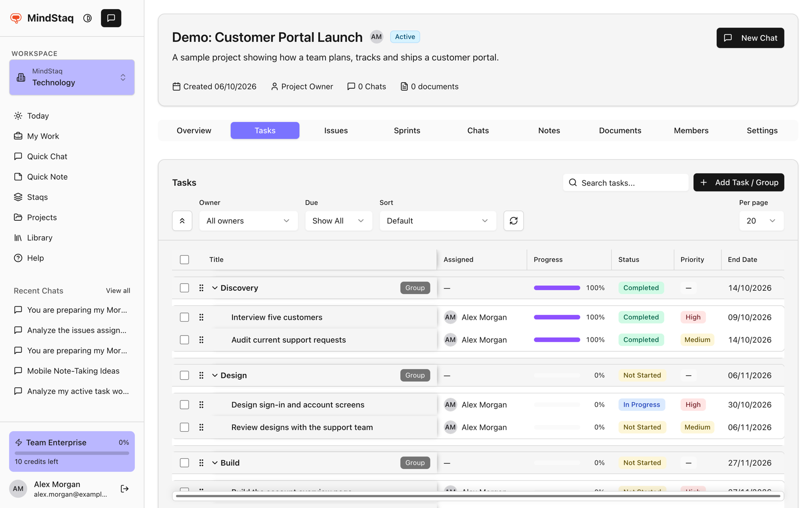Open the chat icon button beside the logo
812x508 pixels.
111,18
